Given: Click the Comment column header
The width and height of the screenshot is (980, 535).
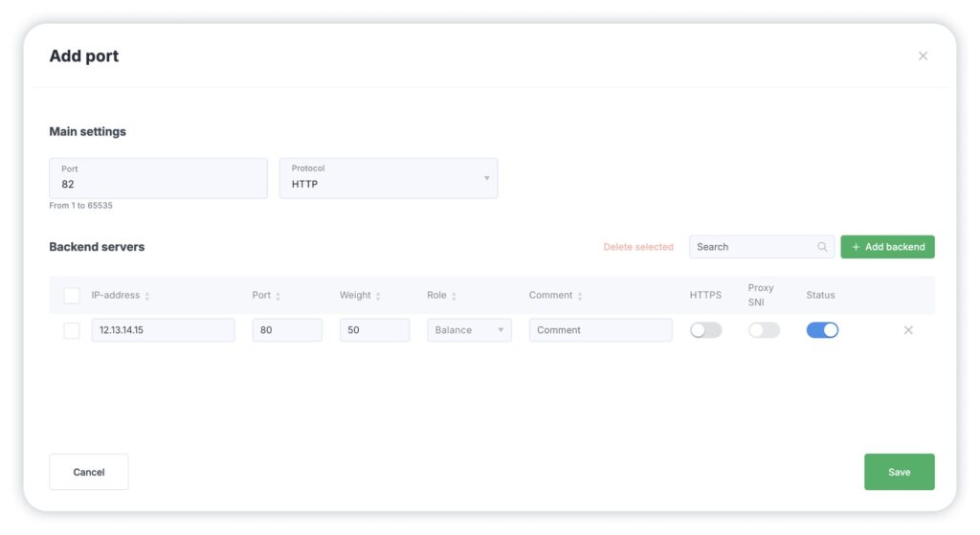Looking at the screenshot, I should [550, 295].
